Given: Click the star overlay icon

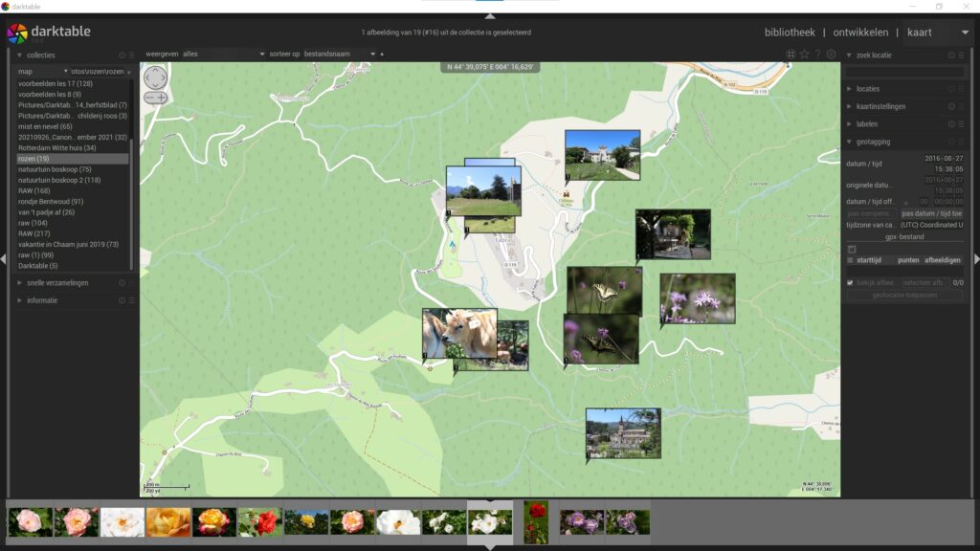Looking at the screenshot, I should pyautogui.click(x=804, y=55).
